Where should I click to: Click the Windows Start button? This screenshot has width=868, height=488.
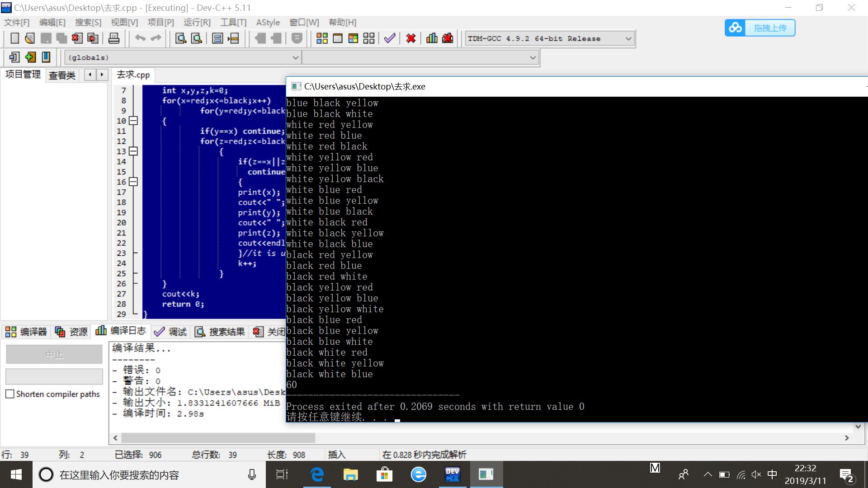pos(16,474)
